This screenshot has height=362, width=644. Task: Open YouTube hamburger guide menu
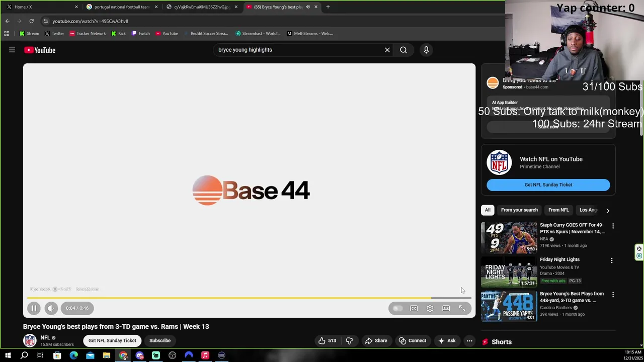tap(12, 50)
